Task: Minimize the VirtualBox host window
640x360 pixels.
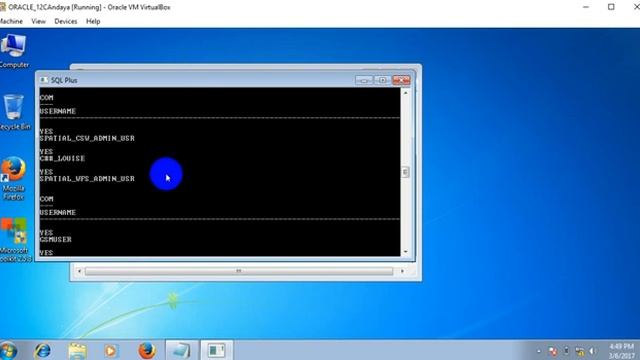Action: [x=586, y=7]
